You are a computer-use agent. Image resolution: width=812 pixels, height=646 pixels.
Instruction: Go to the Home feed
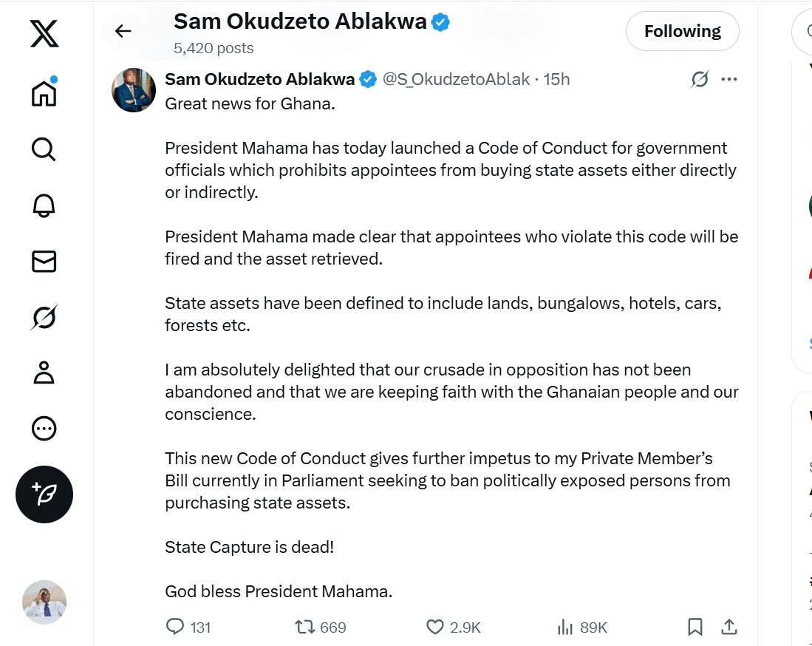point(44,93)
